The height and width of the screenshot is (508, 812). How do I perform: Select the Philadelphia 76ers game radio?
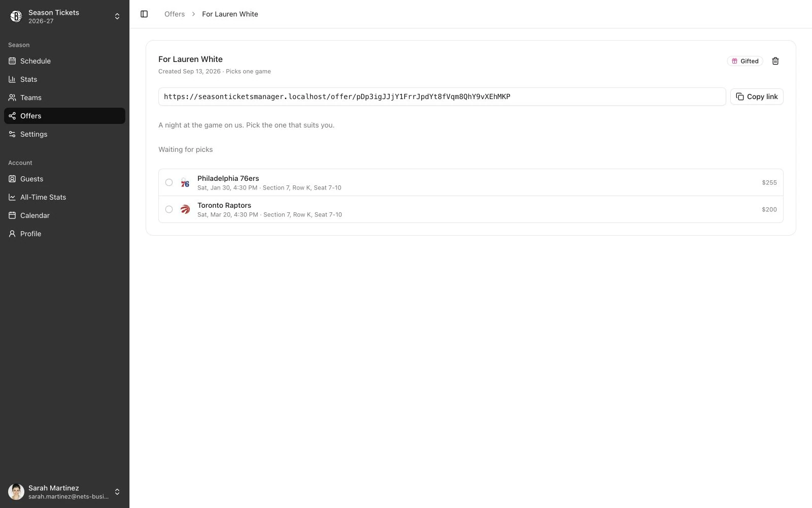point(169,182)
